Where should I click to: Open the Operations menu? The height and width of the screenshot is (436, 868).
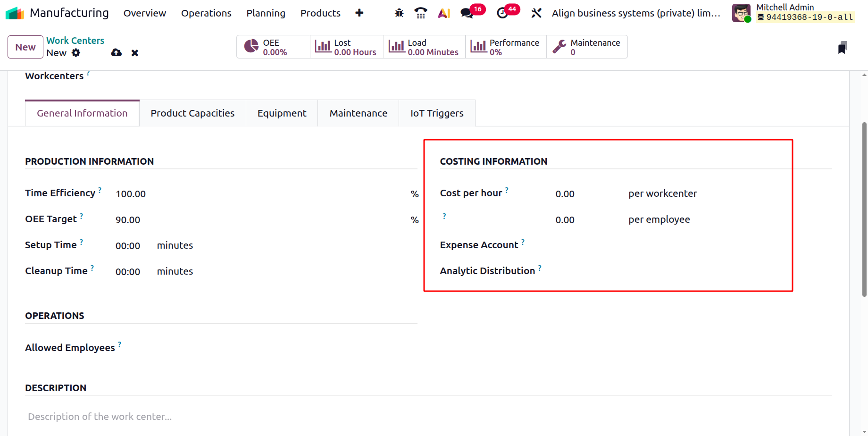(206, 13)
